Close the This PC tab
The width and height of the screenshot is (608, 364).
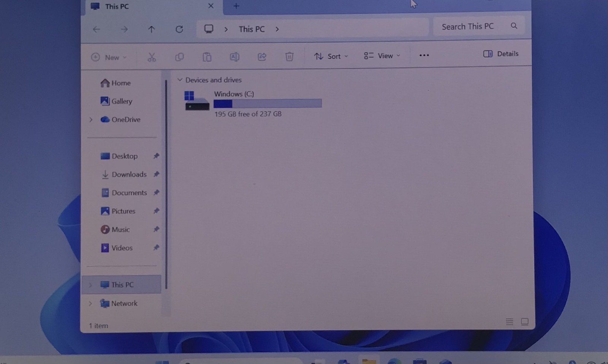[x=211, y=6]
